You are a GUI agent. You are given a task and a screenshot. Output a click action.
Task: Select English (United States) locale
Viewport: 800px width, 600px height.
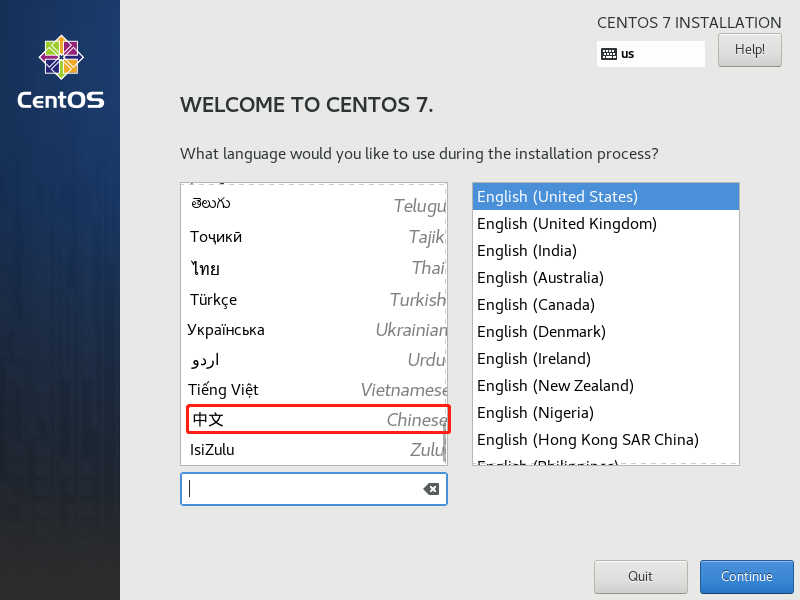605,197
